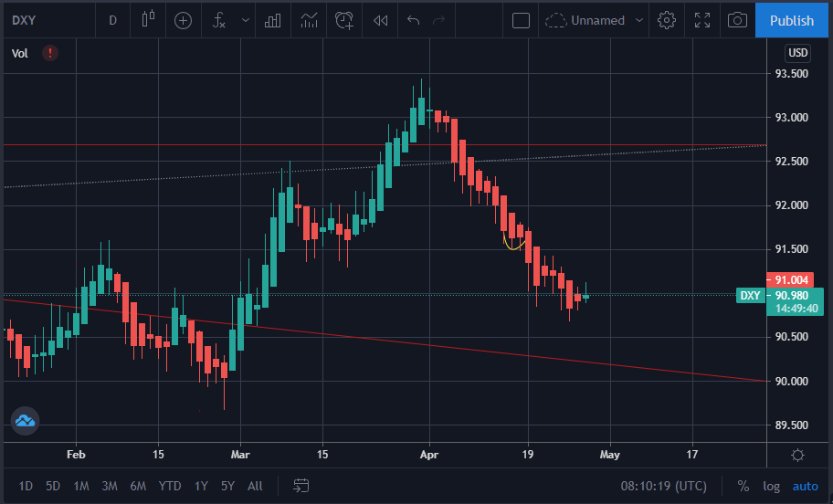
Task: Open the financials bar chart icon
Action: tap(272, 20)
